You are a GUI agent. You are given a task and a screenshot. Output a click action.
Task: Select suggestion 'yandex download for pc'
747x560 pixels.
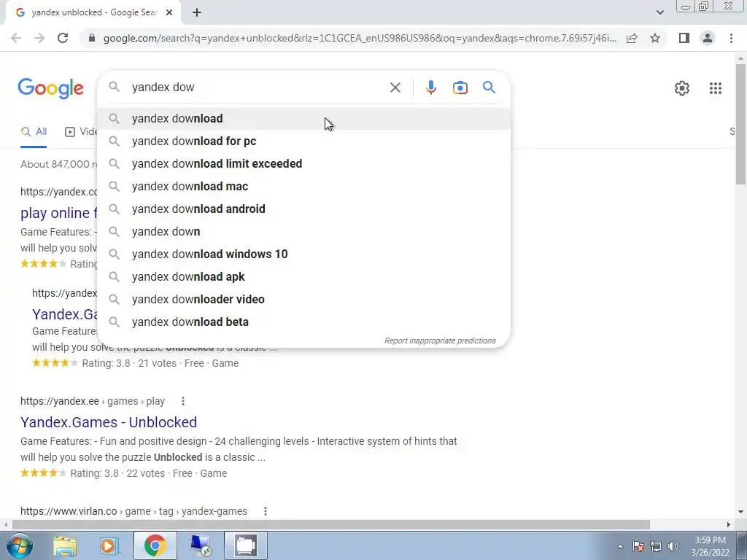(x=304, y=141)
